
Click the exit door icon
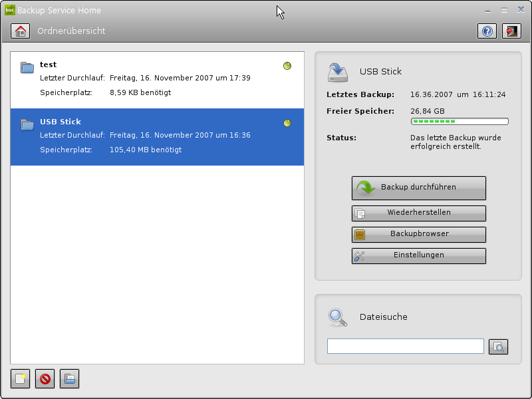pos(511,31)
